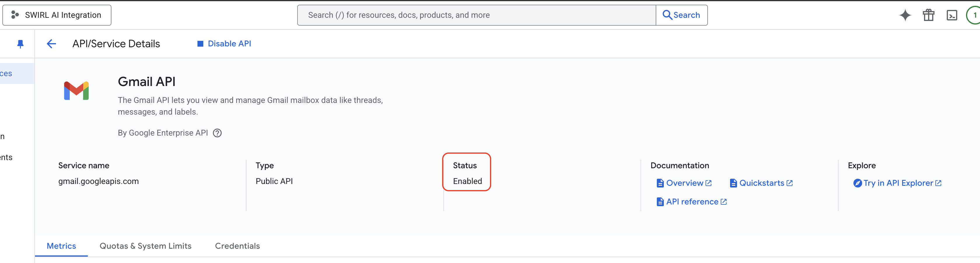Screen dimensions: 980x263
Task: Activate Cloud Shell terminal icon
Action: click(951, 15)
